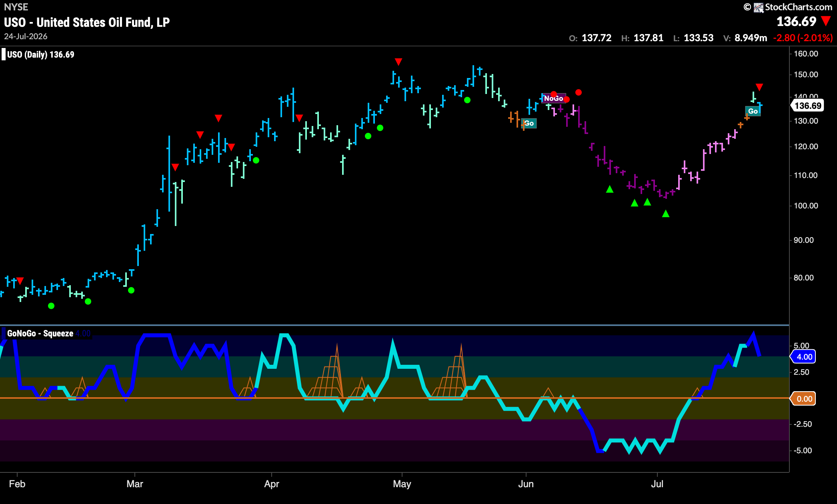The width and height of the screenshot is (837, 504).
Task: Click the 100.00 price axis label
Action: click(806, 206)
